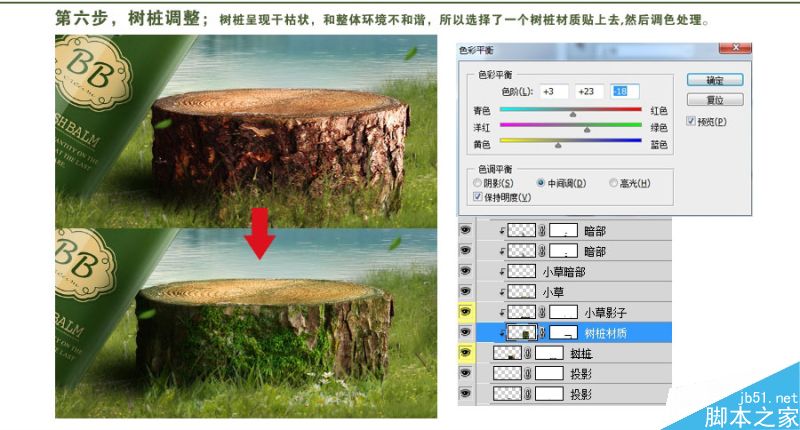Hide the 小草暗部 layer via eye icon
800x430 pixels.
[465, 271]
